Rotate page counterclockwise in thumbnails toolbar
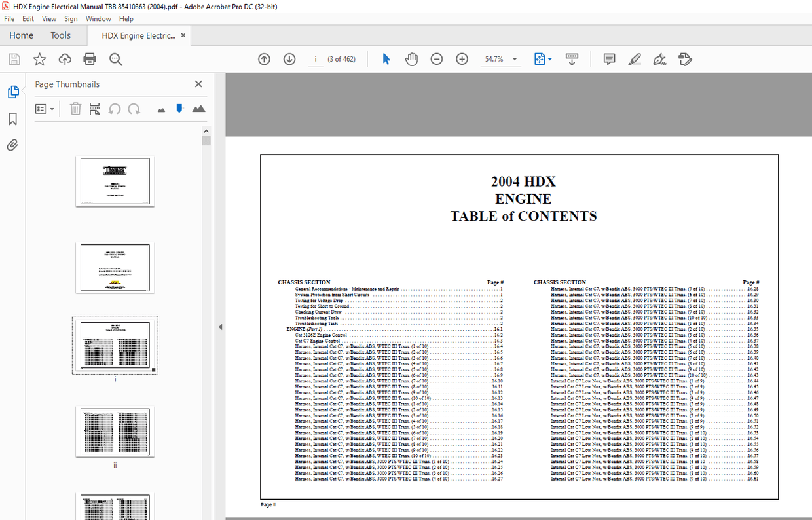 (115, 109)
